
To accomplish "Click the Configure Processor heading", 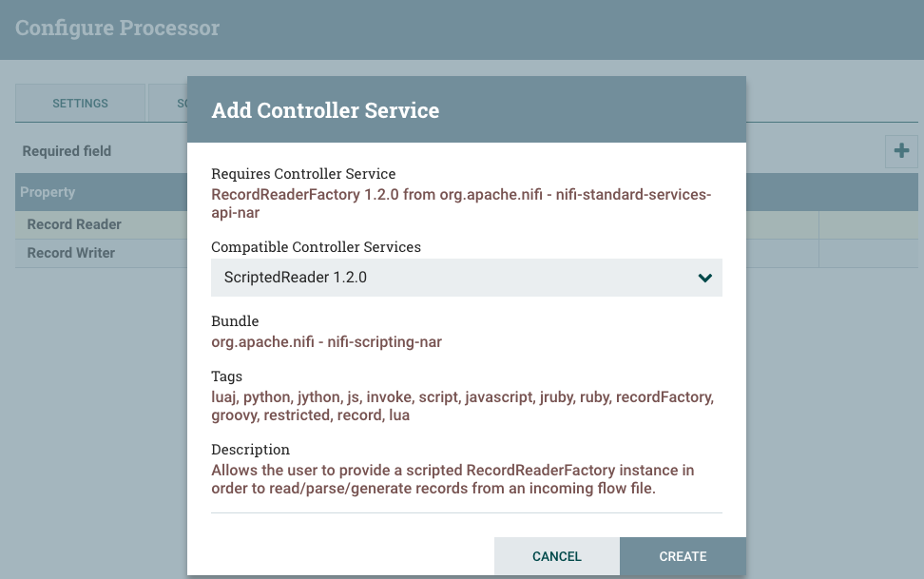I will pos(117,28).
